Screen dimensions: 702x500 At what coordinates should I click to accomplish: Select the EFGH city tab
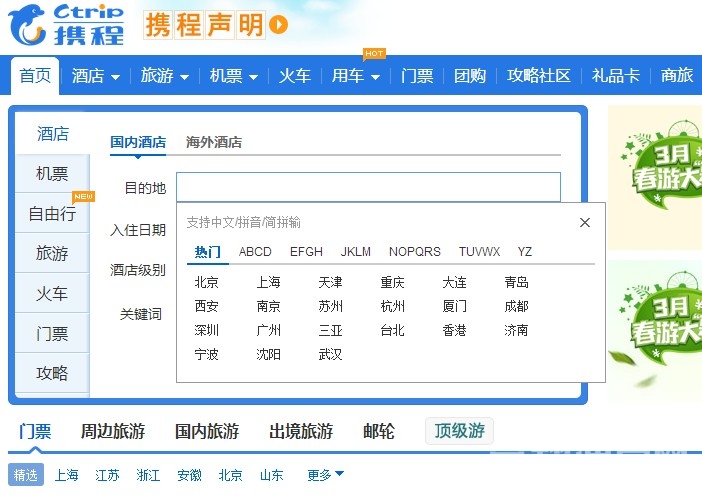(306, 252)
